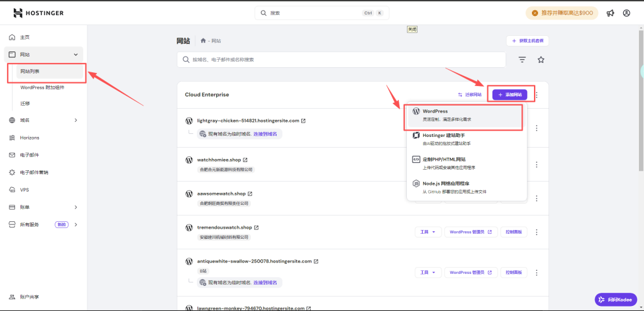The width and height of the screenshot is (644, 311).
Task: Expand the 所有服务 sidebar section chevron
Action: (x=75, y=224)
